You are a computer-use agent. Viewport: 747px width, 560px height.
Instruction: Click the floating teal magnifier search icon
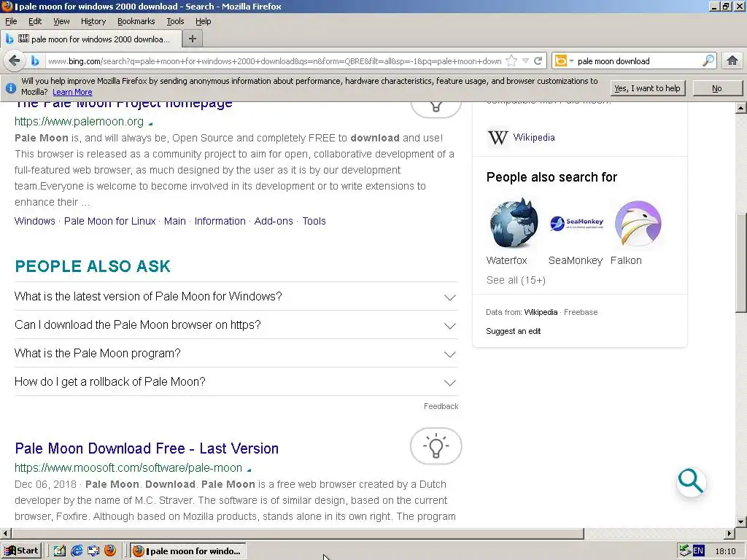691,481
